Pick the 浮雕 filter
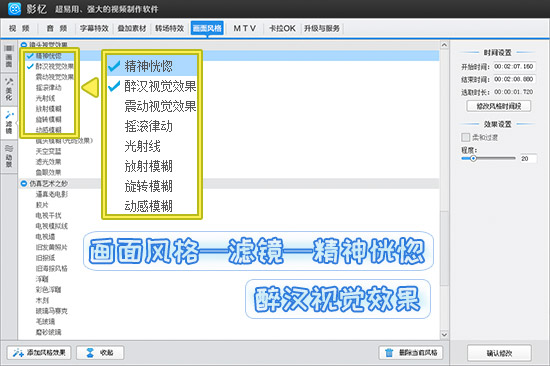The height and width of the screenshot is (366, 550). [42, 279]
